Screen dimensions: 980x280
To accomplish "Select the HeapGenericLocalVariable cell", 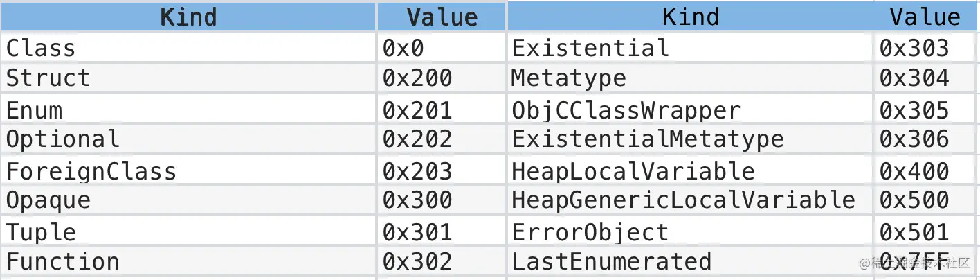I will [690, 200].
